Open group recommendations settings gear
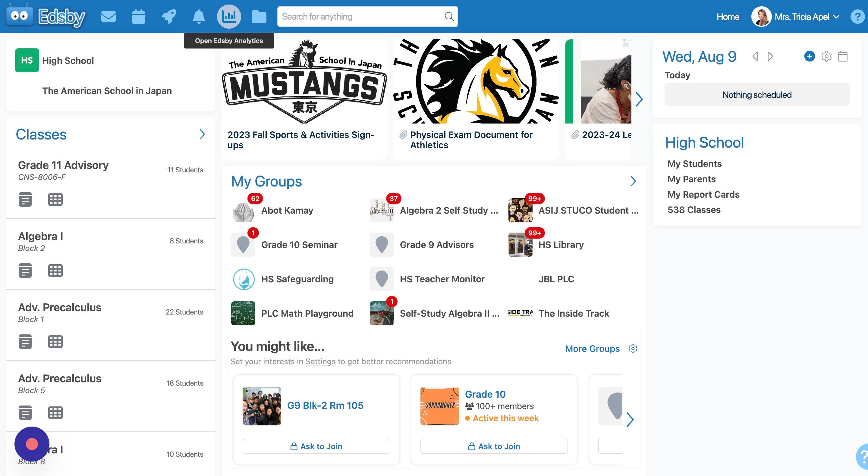 [633, 348]
